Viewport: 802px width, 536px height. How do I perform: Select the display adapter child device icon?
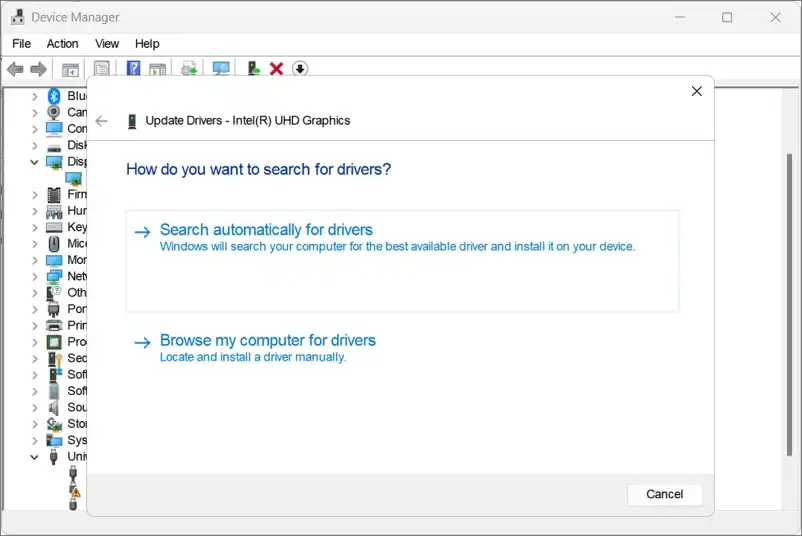tap(74, 178)
